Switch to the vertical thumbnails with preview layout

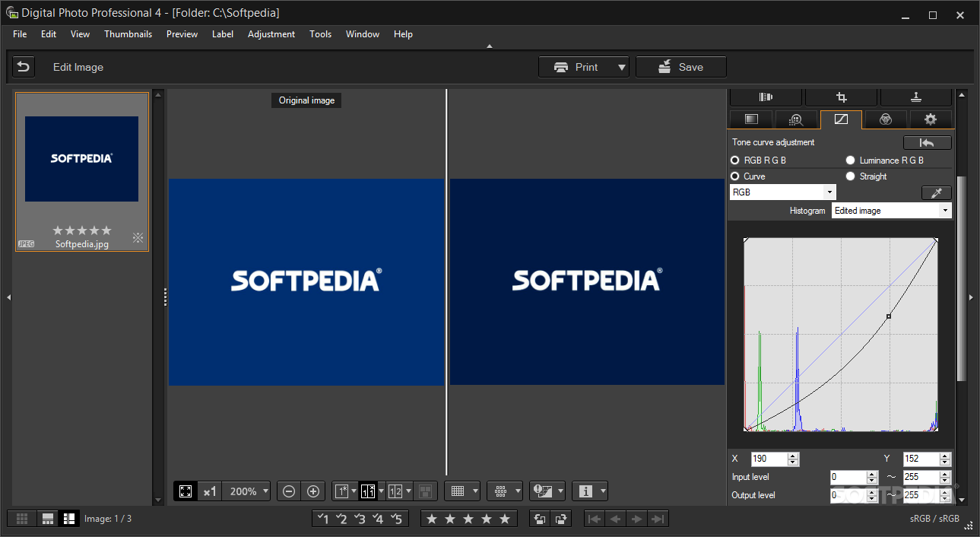pyautogui.click(x=69, y=519)
